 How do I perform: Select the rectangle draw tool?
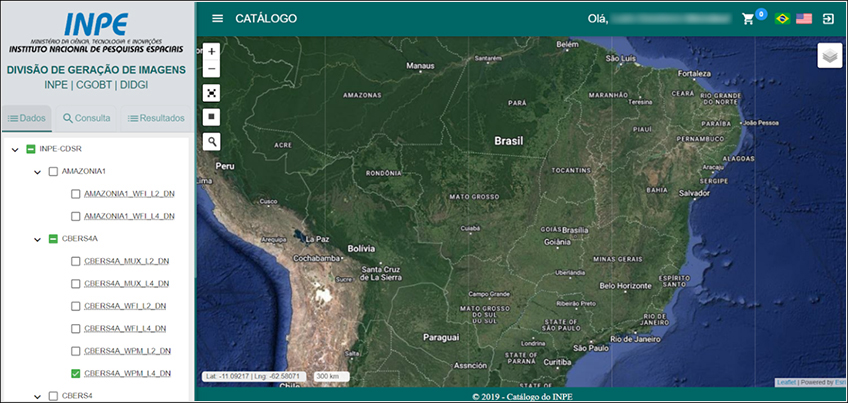click(211, 116)
